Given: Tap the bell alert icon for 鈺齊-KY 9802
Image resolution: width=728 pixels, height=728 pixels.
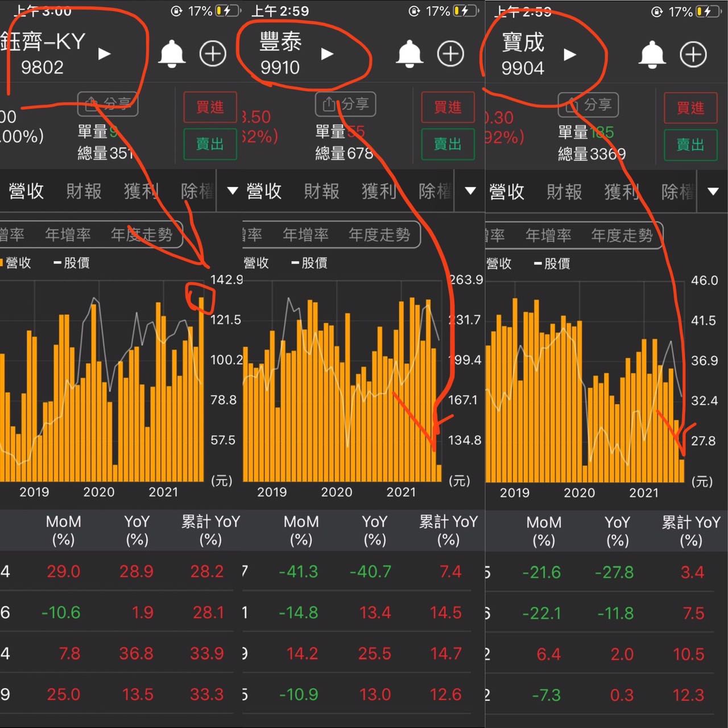Looking at the screenshot, I should click(x=171, y=54).
